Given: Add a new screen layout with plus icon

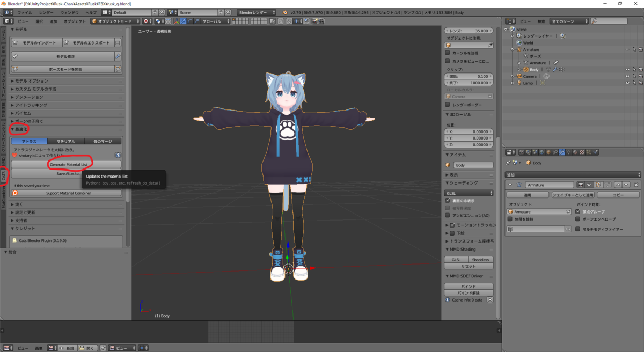Looking at the screenshot, I should coord(156,12).
